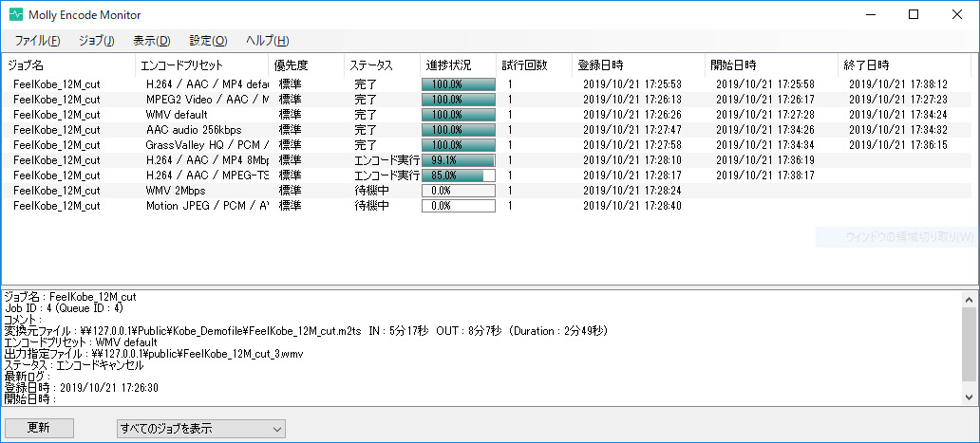Sort by the 登録日時 column header
Image resolution: width=980 pixels, height=443 pixels.
coord(600,65)
